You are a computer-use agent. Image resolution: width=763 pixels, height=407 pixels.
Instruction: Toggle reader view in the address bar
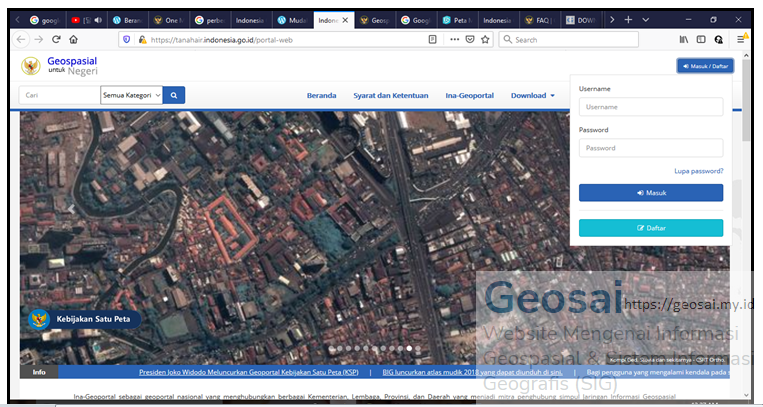(x=432, y=39)
